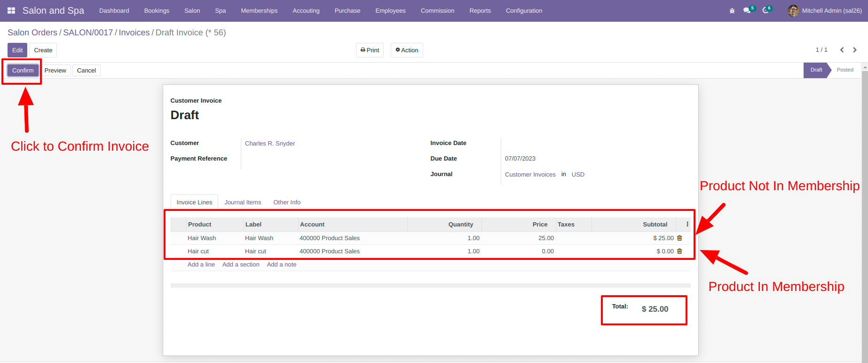The width and height of the screenshot is (868, 363).
Task: Delete the Hair cut invoice line
Action: pyautogui.click(x=679, y=251)
